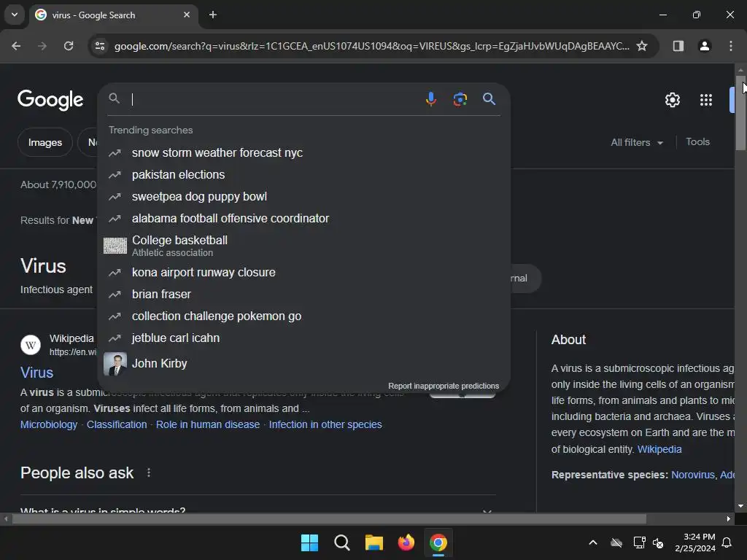The image size is (747, 560).
Task: Click the voice search microphone icon
Action: tap(430, 99)
